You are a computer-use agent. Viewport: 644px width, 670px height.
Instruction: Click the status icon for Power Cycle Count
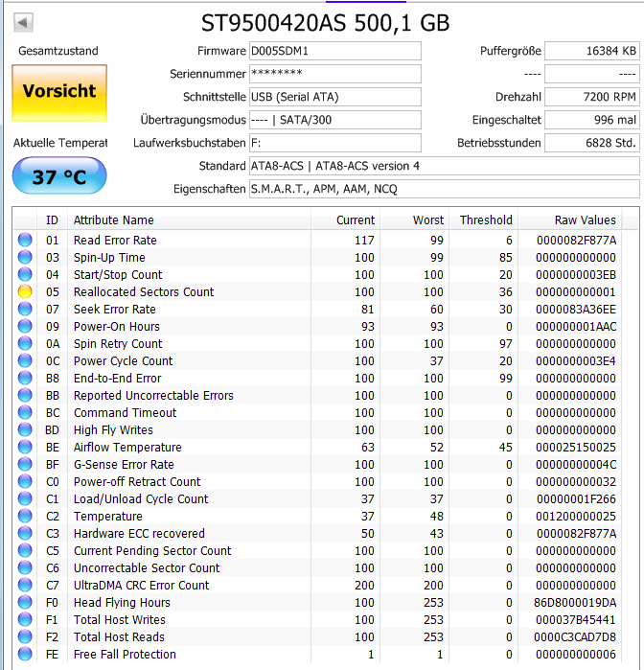point(25,360)
